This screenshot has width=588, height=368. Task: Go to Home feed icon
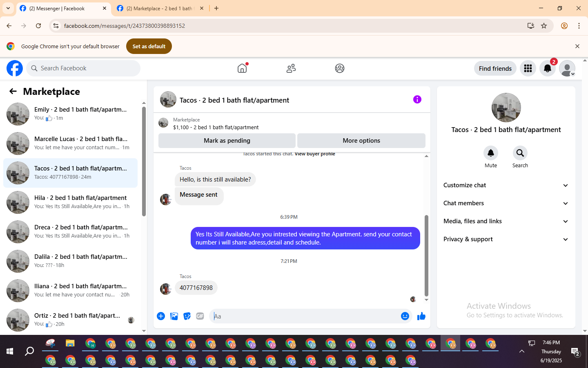click(x=242, y=68)
